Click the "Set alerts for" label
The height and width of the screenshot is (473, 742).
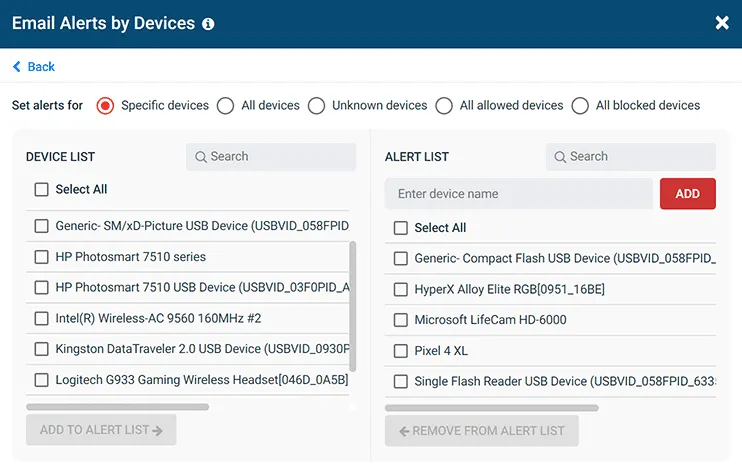point(47,105)
